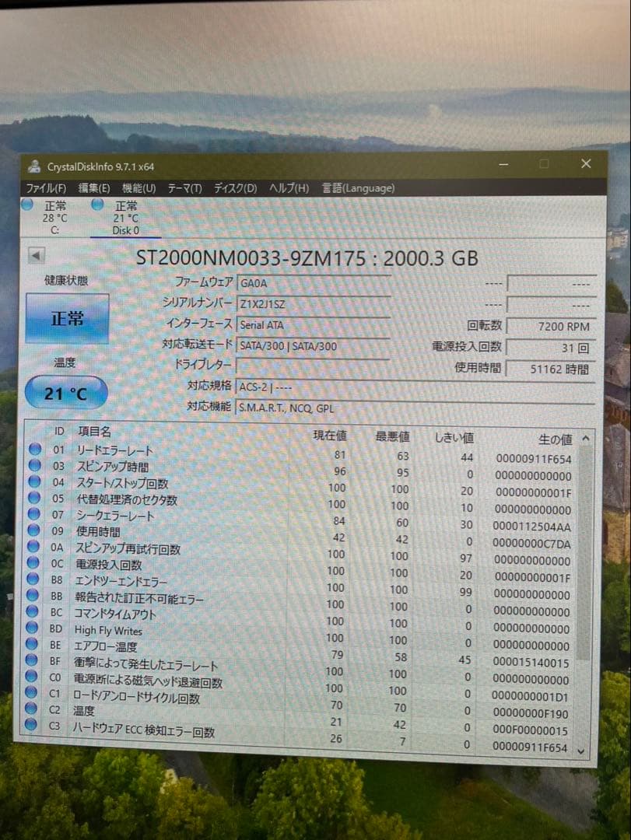Screen dimensions: 631x840
Task: Select the C: drive status orb
Action: point(26,204)
